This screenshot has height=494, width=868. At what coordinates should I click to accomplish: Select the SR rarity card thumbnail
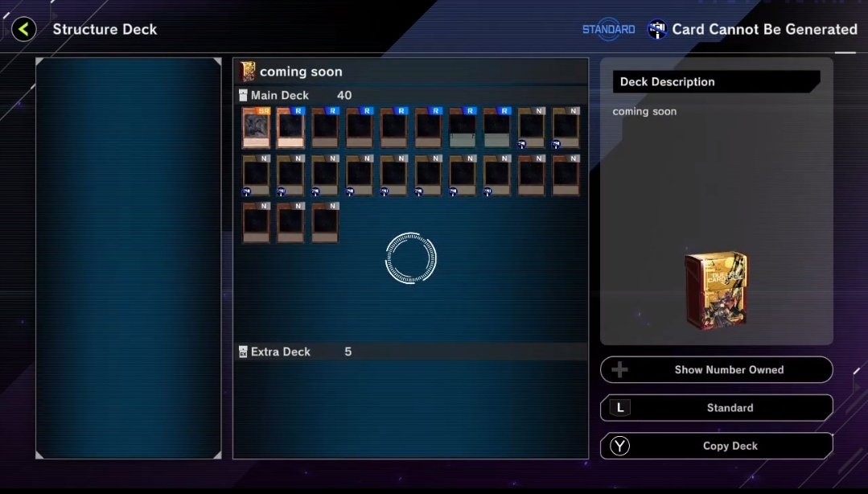click(x=257, y=128)
